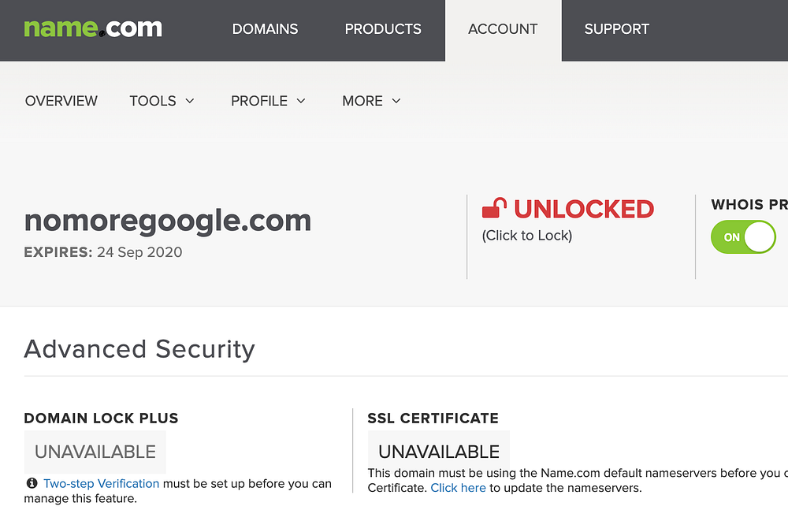
Task: Click the red UNLOCKED status text
Action: tap(584, 209)
